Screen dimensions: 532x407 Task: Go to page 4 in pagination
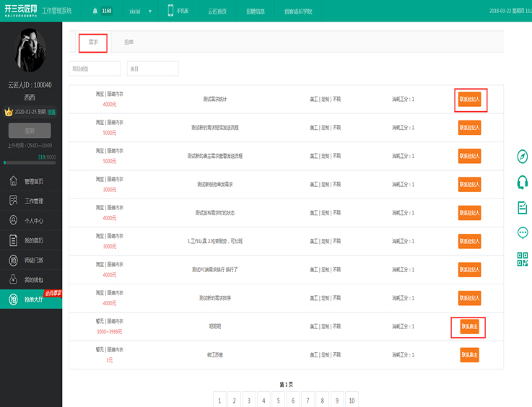(263, 401)
